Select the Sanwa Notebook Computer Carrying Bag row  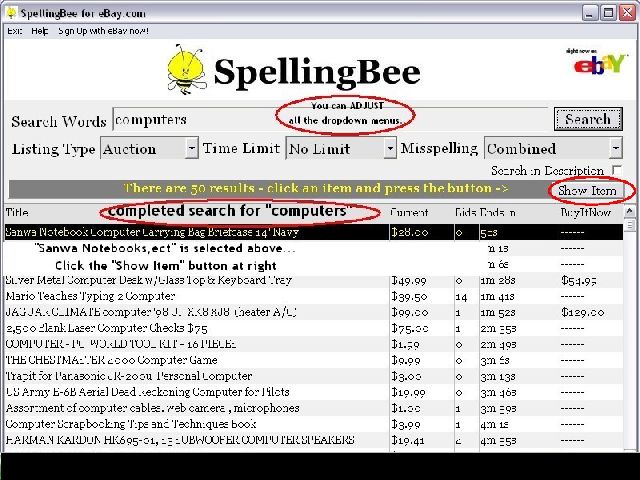point(313,232)
